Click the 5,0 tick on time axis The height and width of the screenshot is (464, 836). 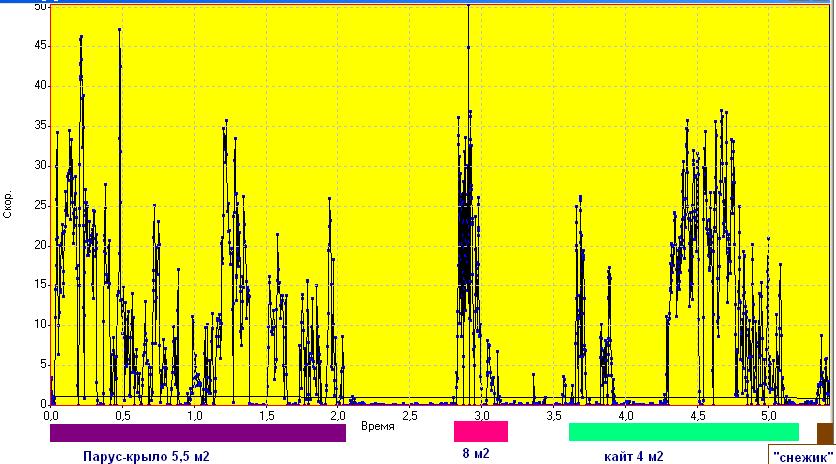tap(768, 414)
